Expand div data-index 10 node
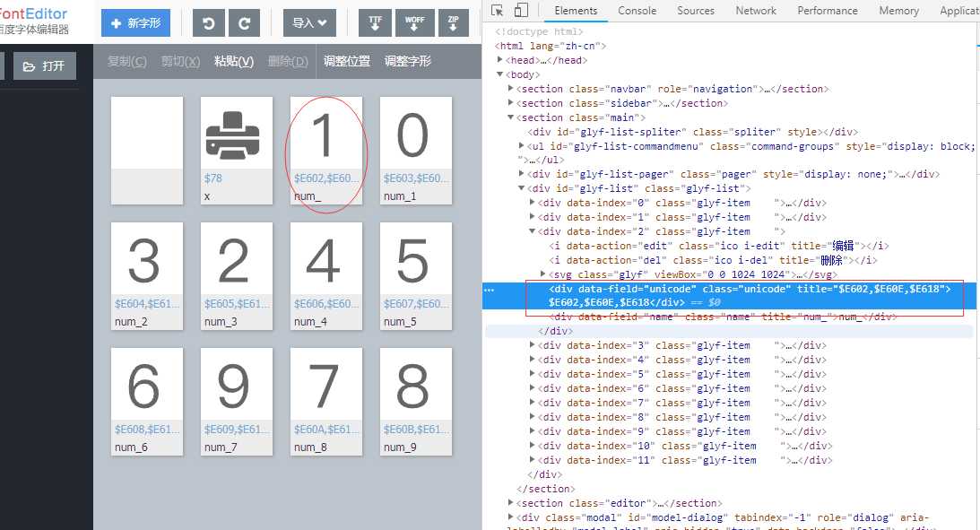 (532, 446)
